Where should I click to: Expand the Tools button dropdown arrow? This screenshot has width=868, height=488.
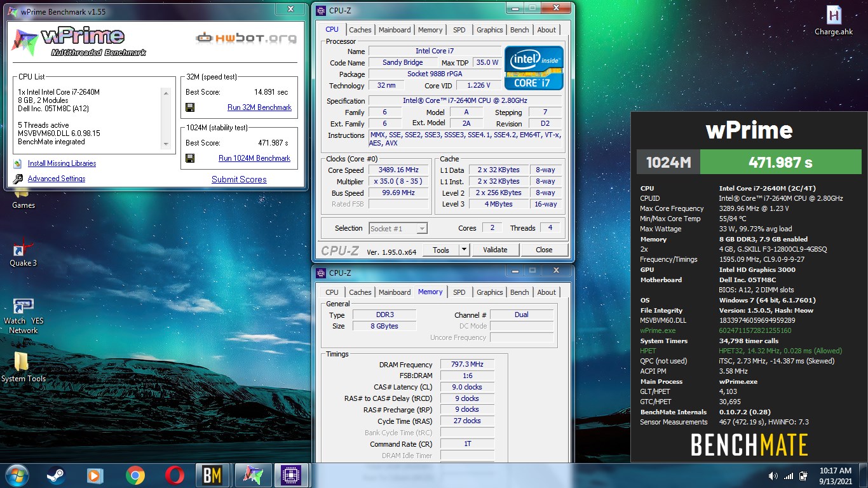(x=464, y=250)
